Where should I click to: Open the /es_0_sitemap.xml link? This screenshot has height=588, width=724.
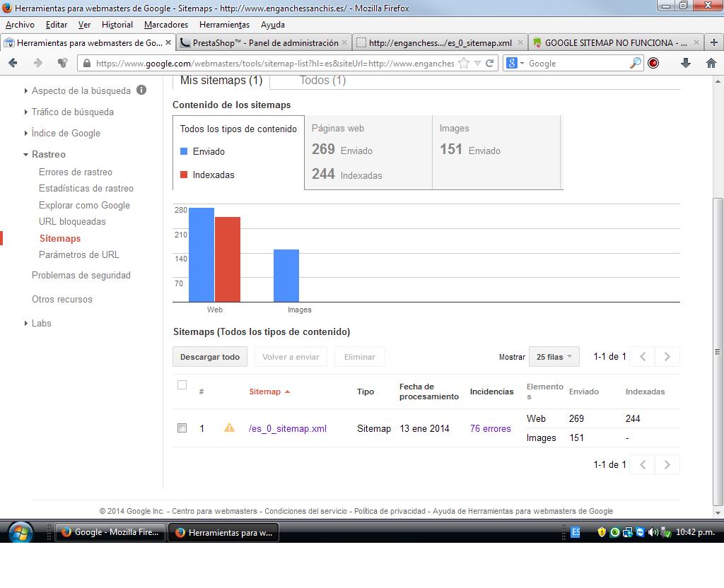[x=287, y=428]
